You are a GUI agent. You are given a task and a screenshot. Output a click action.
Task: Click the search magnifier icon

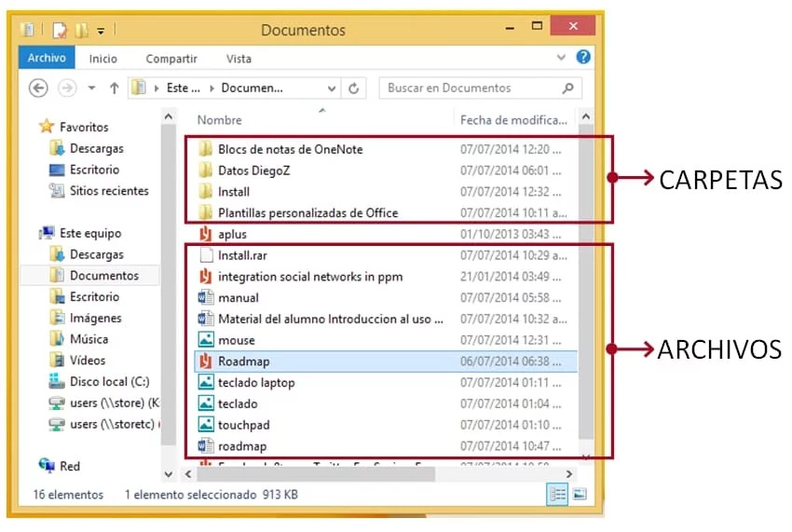click(x=567, y=89)
